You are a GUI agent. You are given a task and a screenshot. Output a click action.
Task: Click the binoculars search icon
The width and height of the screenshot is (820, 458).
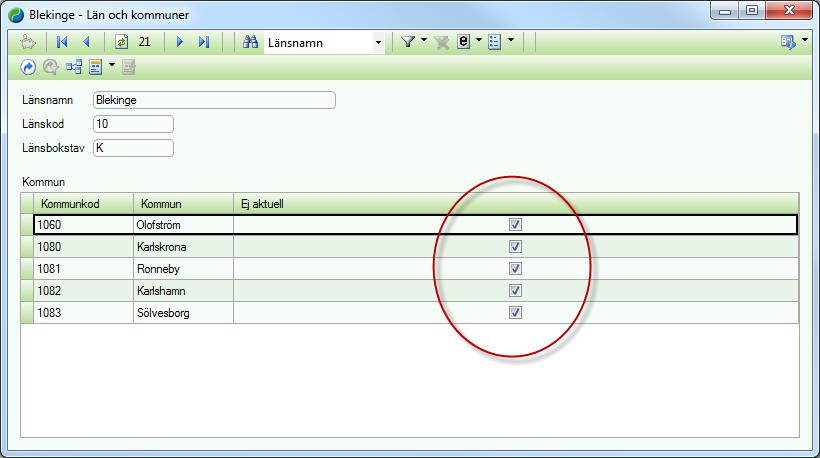coord(250,42)
